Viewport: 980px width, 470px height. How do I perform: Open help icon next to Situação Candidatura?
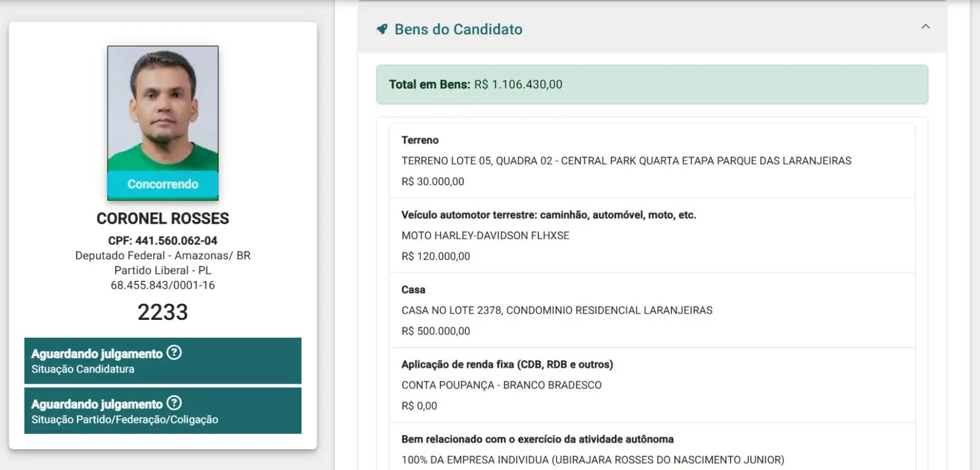(175, 352)
